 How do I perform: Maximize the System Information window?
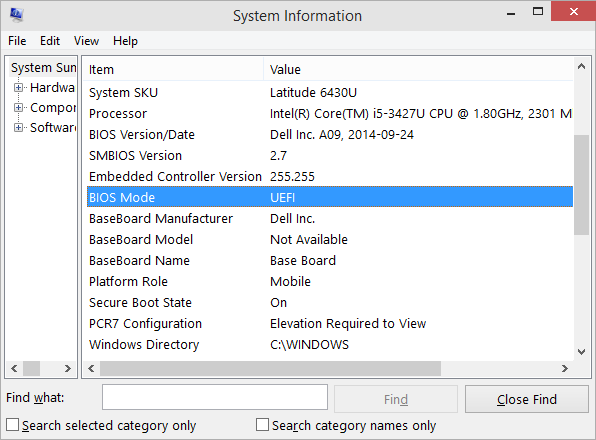pos(538,12)
